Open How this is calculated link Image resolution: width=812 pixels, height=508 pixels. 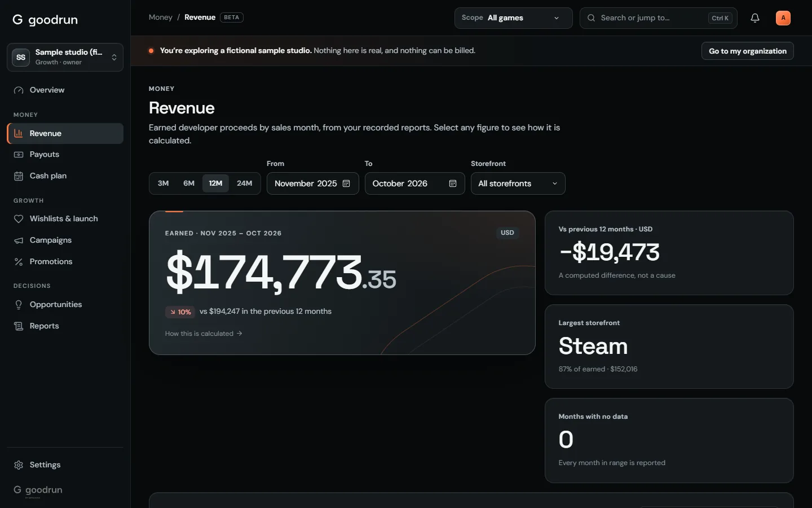click(204, 334)
